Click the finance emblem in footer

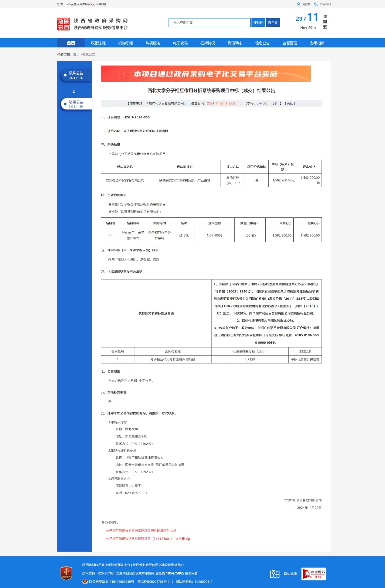(x=66, y=573)
